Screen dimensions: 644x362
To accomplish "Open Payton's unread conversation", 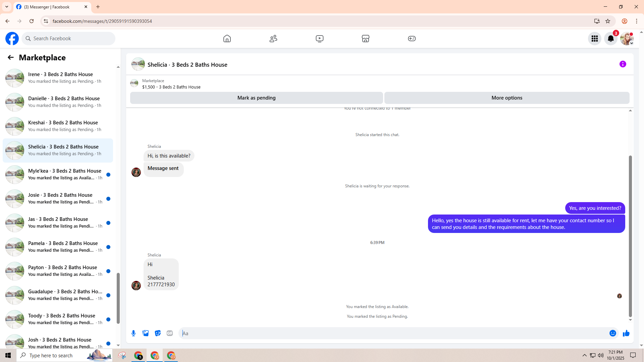I will 58,271.
